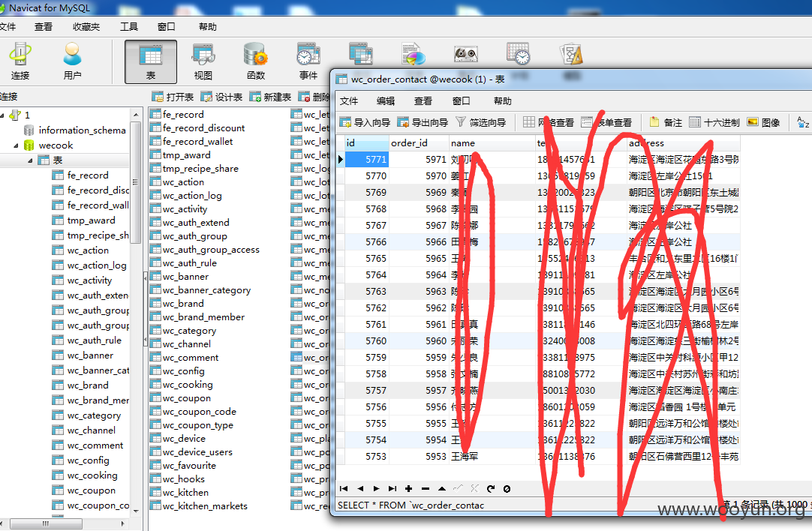This screenshot has width=812, height=531.
Task: Click connection tree vertical scrollbar
Action: (x=136, y=182)
